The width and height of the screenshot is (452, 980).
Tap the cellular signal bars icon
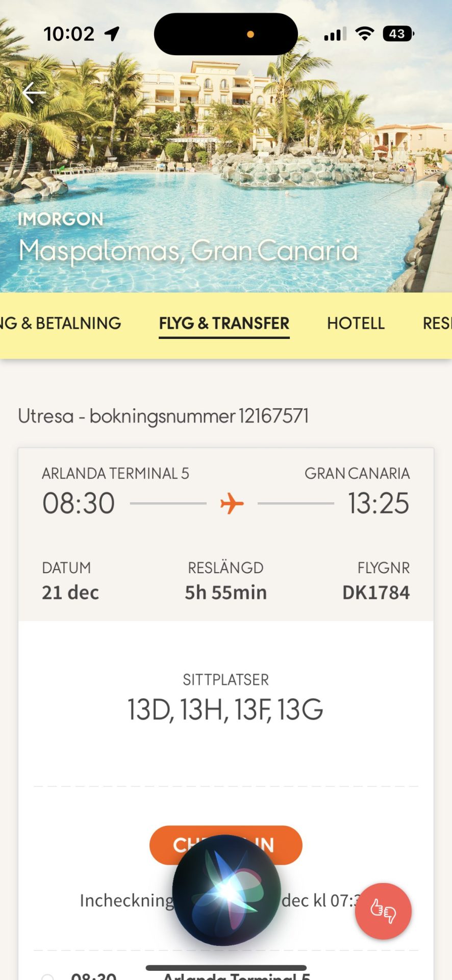(335, 34)
